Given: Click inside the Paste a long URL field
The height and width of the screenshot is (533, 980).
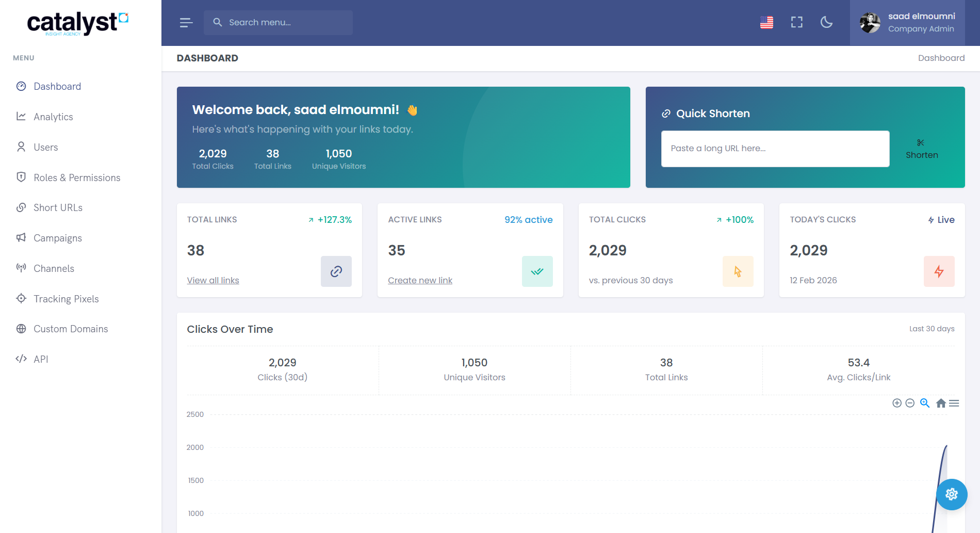Looking at the screenshot, I should click(x=775, y=148).
